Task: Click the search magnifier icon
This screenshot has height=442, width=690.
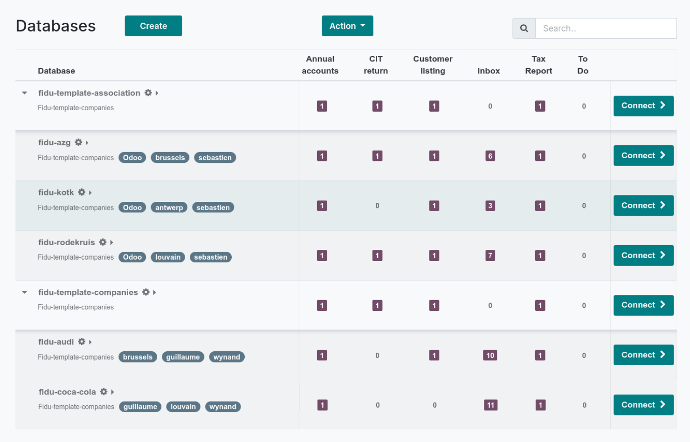Action: [523, 28]
